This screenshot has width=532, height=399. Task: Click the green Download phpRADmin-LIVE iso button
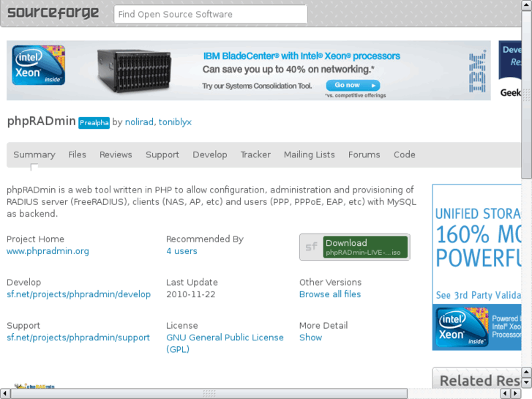(x=365, y=247)
